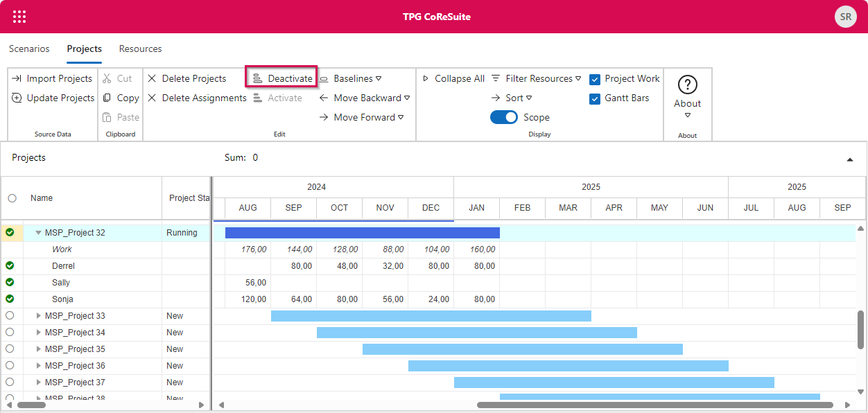This screenshot has height=413, width=868.
Task: Click the Import Projects icon
Action: tap(17, 79)
